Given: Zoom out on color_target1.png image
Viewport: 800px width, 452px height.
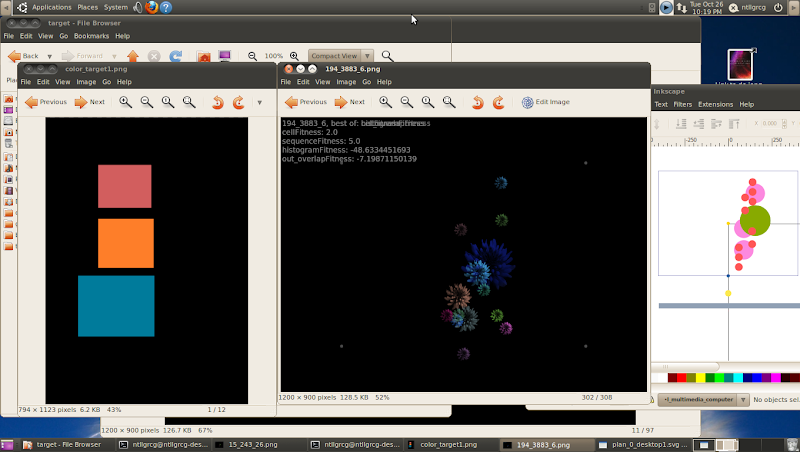Looking at the screenshot, I should [x=147, y=102].
